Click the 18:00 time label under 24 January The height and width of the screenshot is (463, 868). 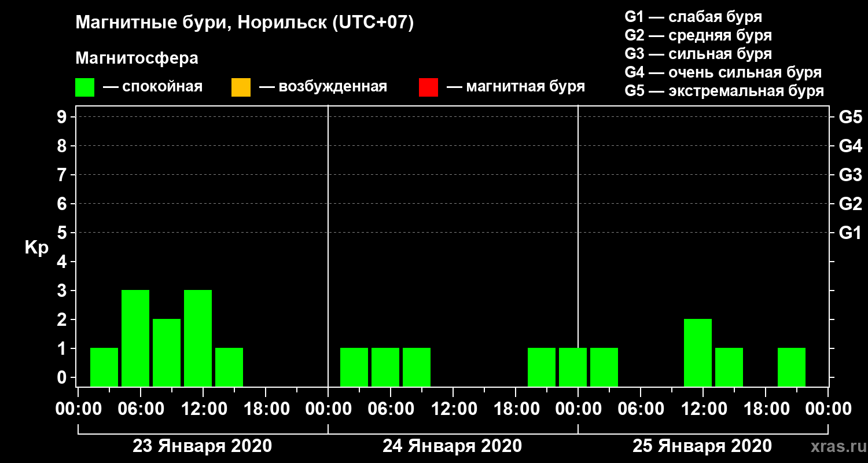(x=516, y=409)
